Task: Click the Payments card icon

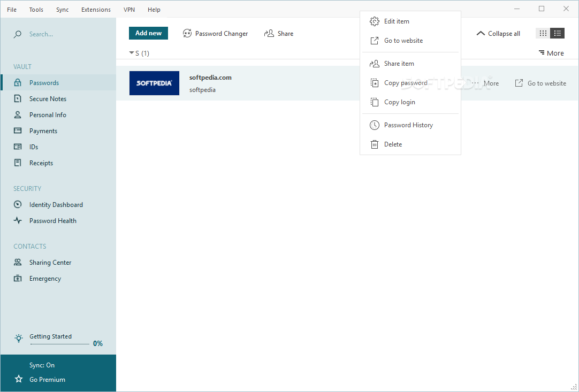Action: coord(17,130)
